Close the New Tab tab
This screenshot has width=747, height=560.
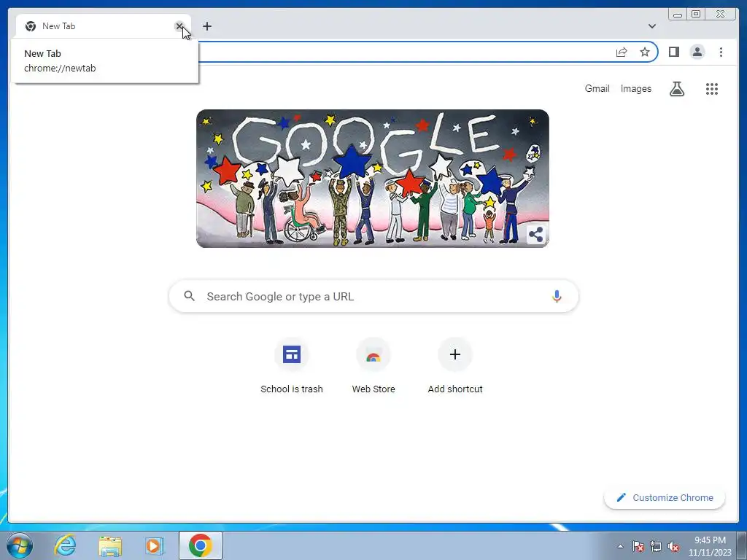pyautogui.click(x=179, y=26)
